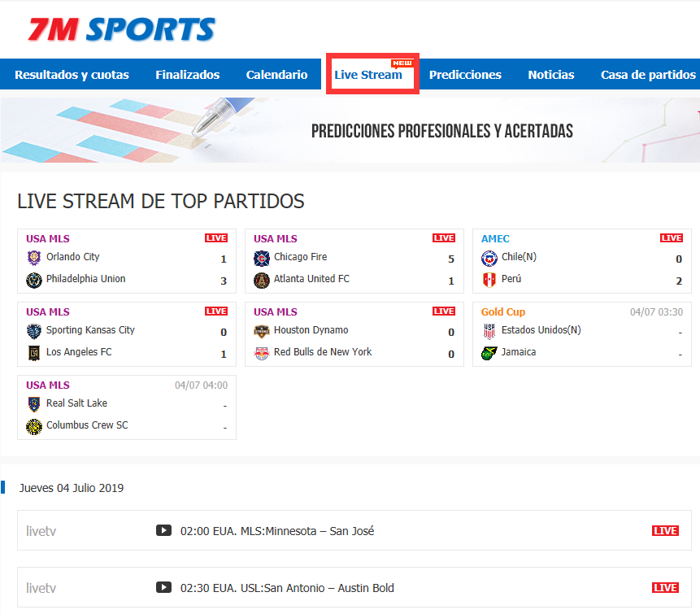Click the LIVE badge on Chicago Fire match

[x=444, y=238]
